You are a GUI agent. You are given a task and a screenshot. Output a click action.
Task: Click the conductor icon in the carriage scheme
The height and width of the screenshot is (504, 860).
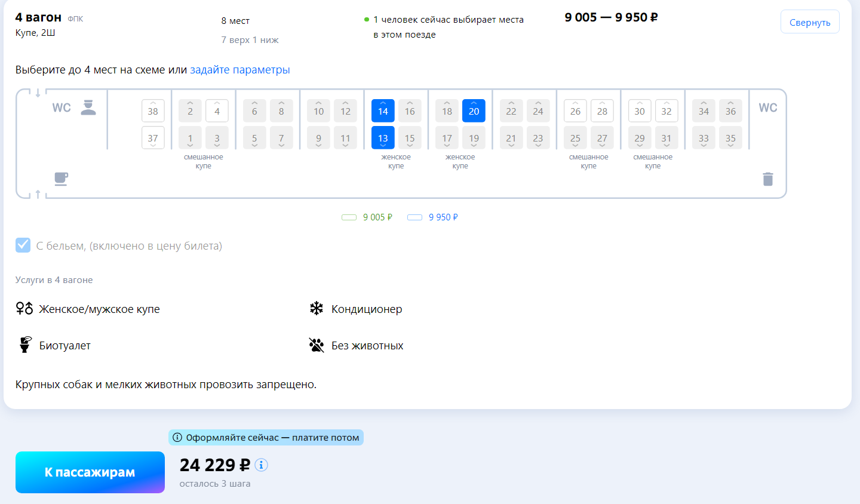coord(88,107)
